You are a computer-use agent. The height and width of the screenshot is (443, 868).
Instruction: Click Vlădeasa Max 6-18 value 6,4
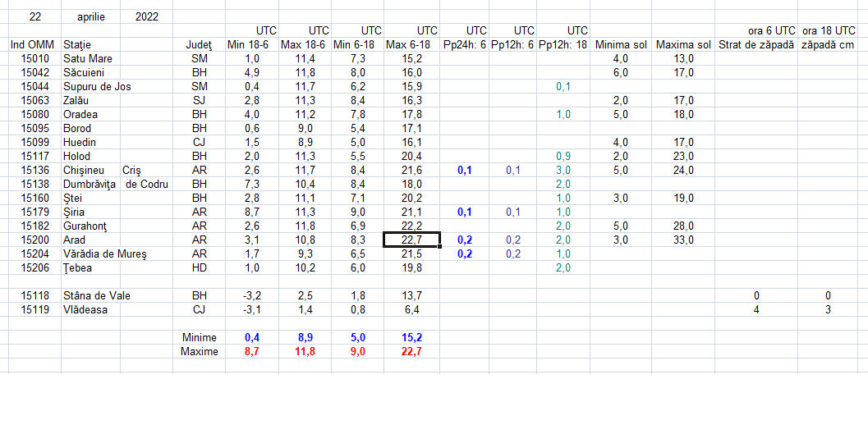(412, 310)
